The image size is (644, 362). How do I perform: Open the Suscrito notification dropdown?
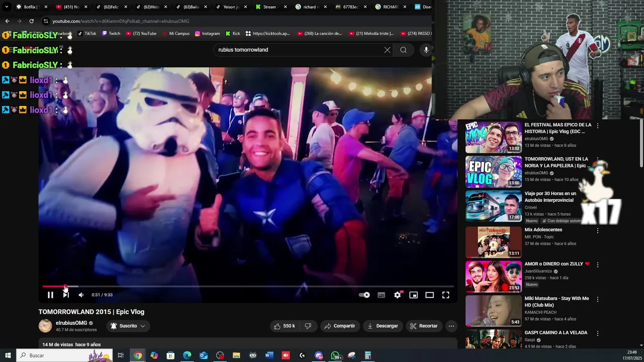pos(128,326)
